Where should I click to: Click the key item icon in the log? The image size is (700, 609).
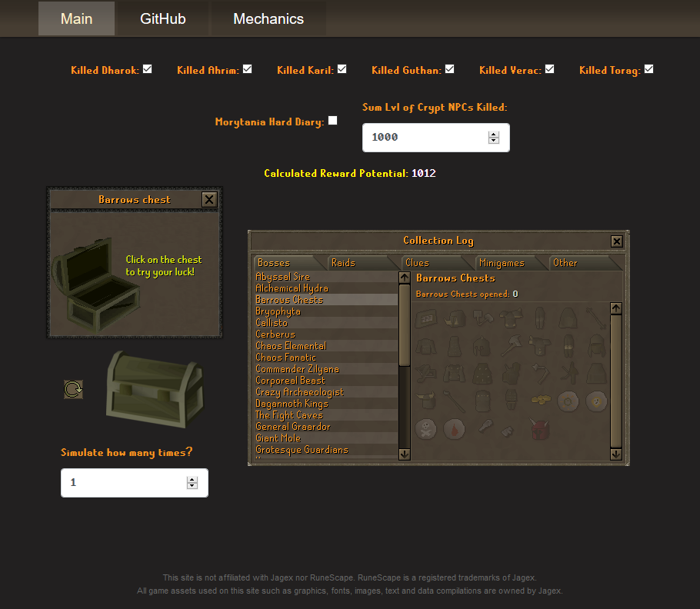[486, 428]
